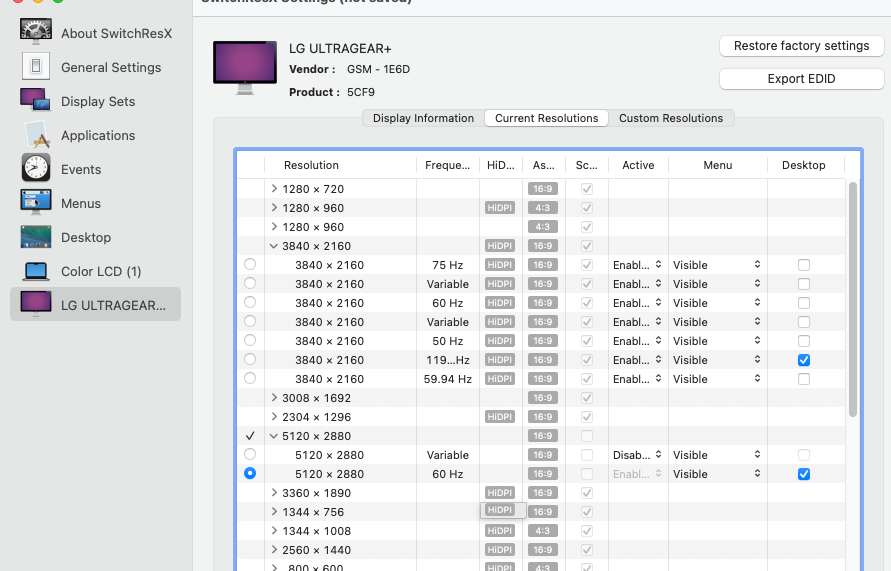This screenshot has height=571, width=891.
Task: Select the General Settings icon
Action: click(x=36, y=66)
